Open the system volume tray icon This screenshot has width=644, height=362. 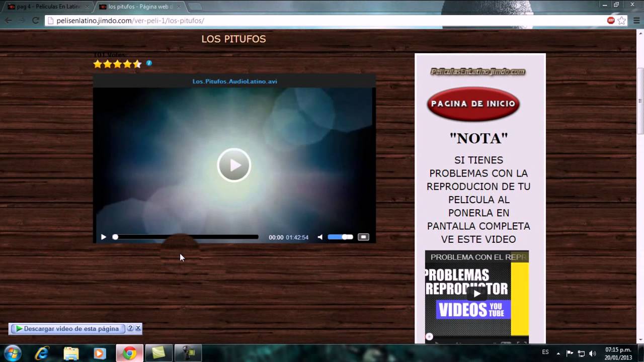(592, 353)
